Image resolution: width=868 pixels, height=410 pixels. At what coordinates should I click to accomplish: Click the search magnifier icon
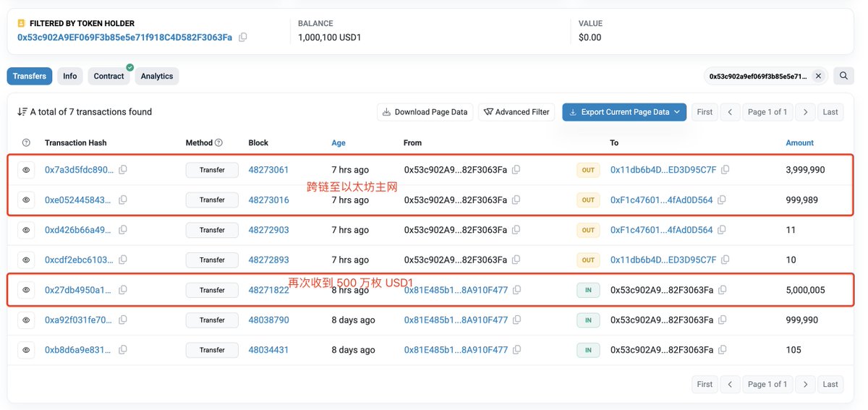843,76
